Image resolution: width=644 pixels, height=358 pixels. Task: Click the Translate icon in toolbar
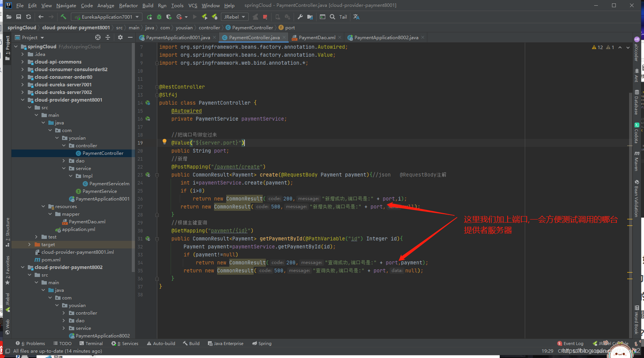tap(356, 17)
